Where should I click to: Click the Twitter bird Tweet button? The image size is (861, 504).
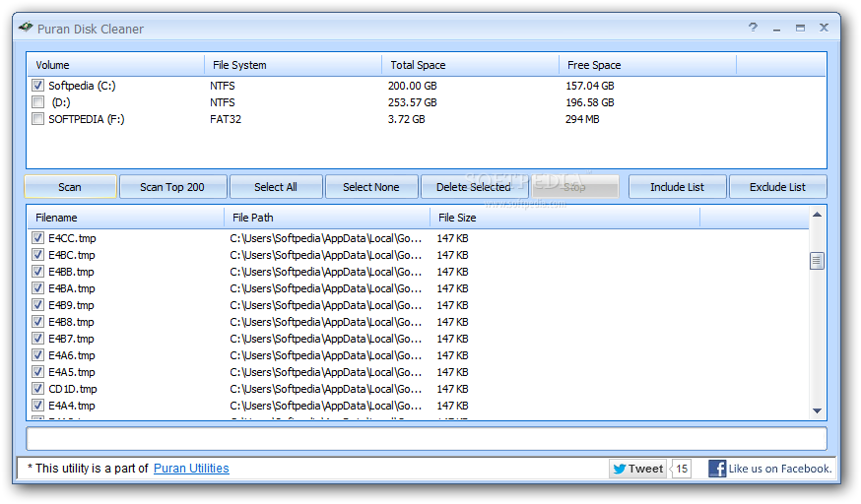tap(638, 469)
